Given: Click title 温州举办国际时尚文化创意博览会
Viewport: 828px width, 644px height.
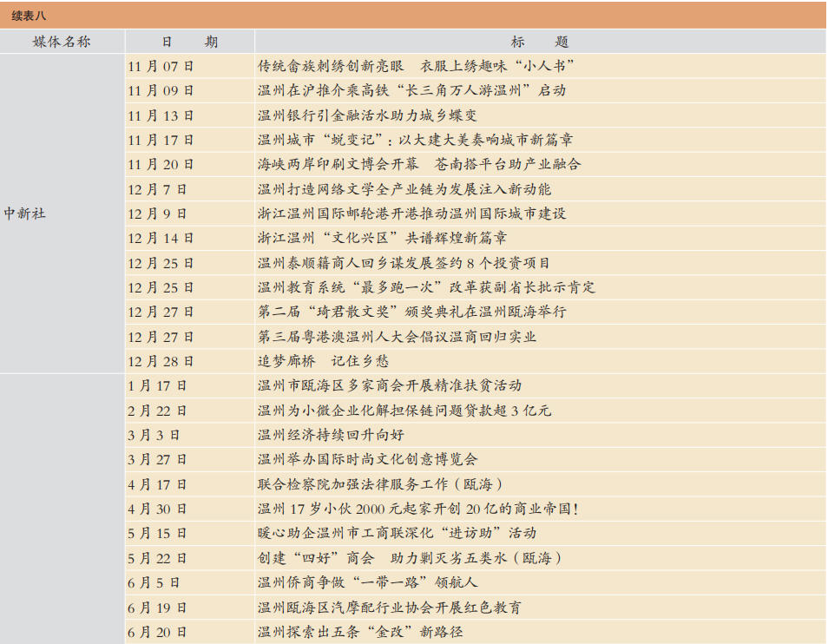Looking at the screenshot, I should pyautogui.click(x=367, y=459).
